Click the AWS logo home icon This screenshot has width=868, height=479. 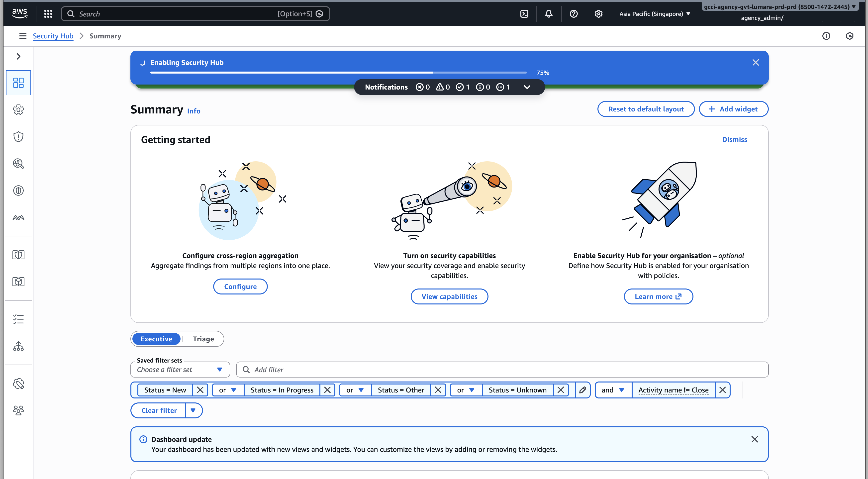coord(19,13)
